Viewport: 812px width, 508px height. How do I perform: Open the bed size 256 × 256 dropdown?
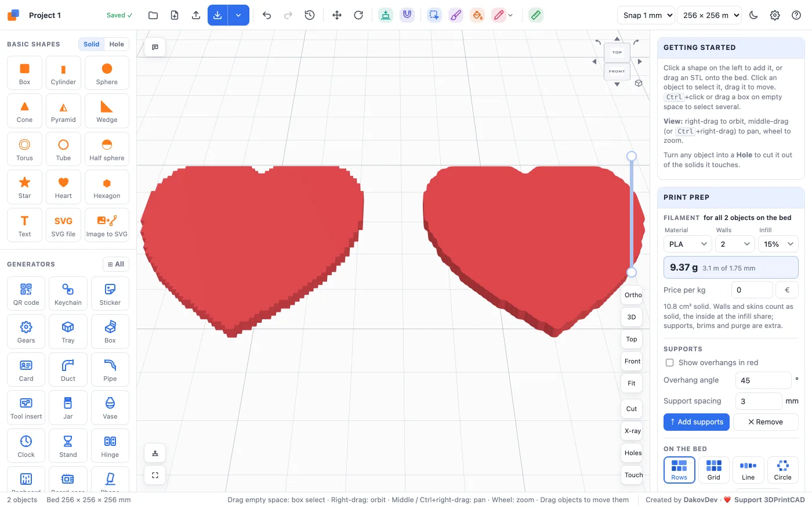point(710,15)
